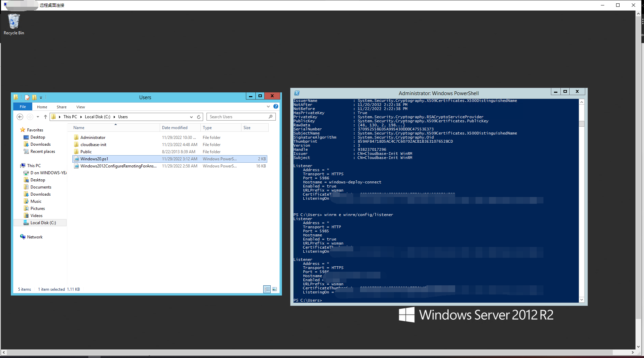Click the PowerShell prompt PS C:\Users> line
The image size is (644, 358).
(x=308, y=300)
